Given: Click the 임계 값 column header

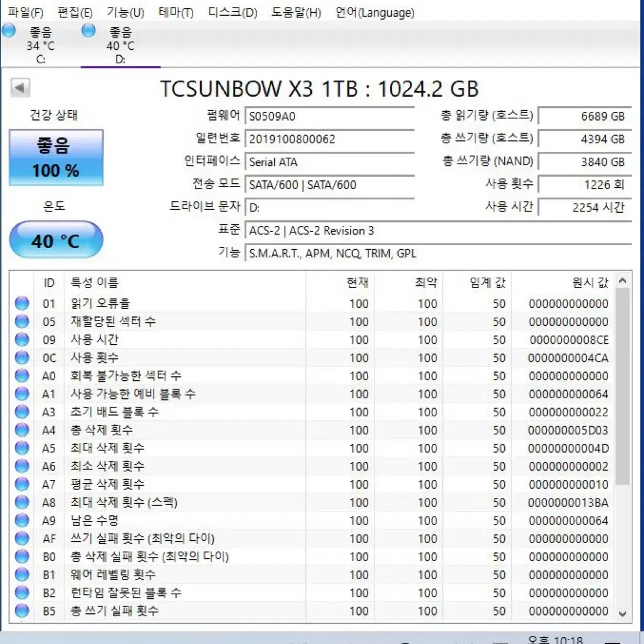Looking at the screenshot, I should (x=477, y=282).
